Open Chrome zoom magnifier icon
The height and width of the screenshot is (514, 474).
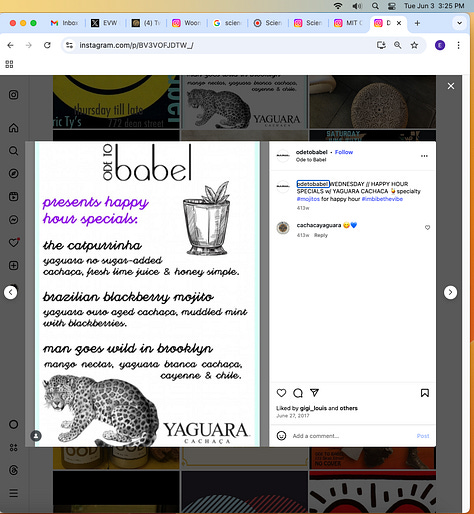(x=397, y=45)
